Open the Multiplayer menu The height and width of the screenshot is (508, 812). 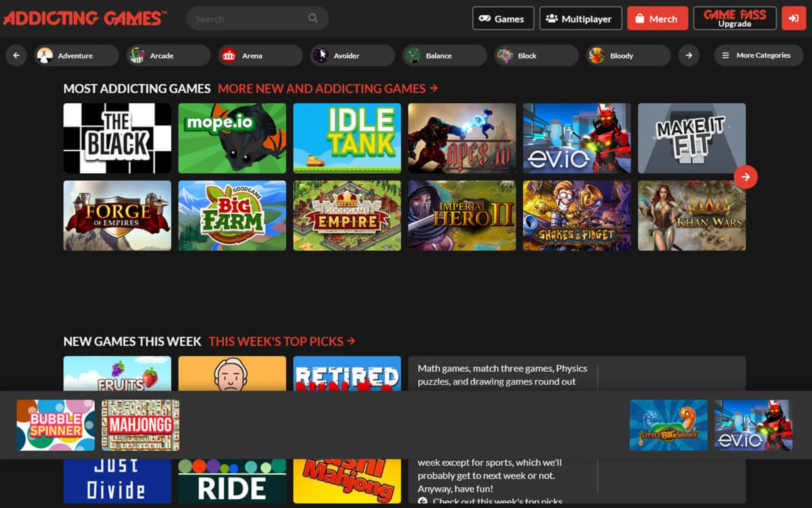[x=580, y=19]
